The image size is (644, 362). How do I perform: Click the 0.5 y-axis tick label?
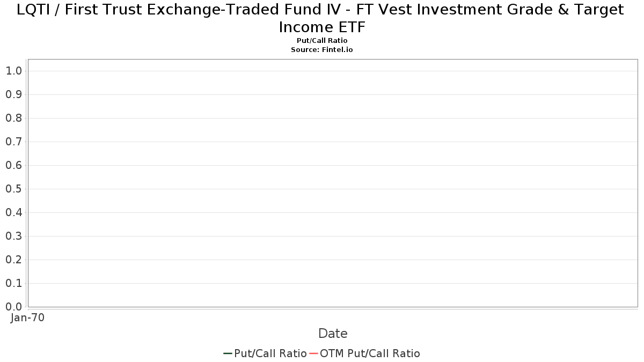click(x=14, y=189)
